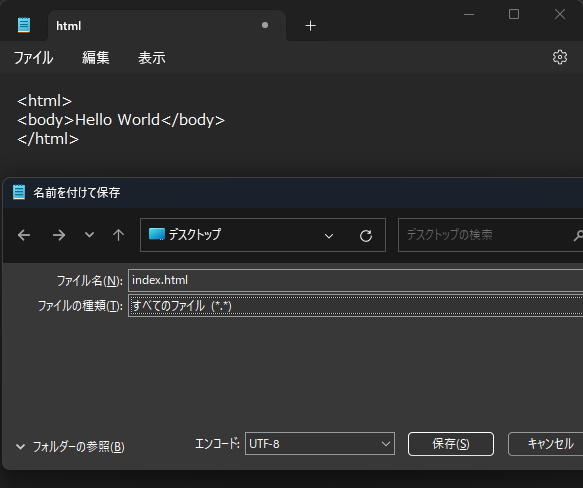Expand the address bar path dropdown
Image resolution: width=583 pixels, height=488 pixels.
click(329, 236)
